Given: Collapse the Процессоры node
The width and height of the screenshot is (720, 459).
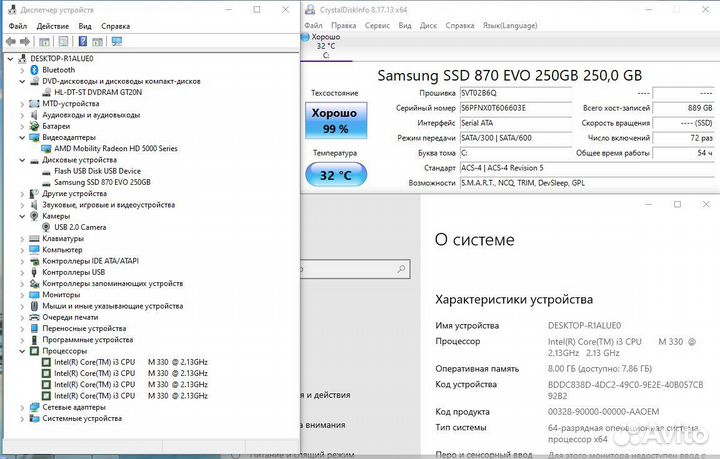Looking at the screenshot, I should click(22, 351).
